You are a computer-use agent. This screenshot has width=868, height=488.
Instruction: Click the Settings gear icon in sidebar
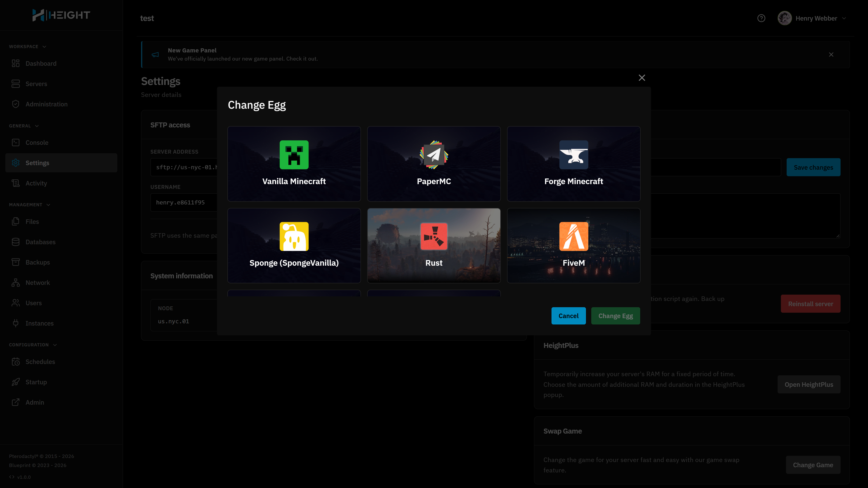(x=16, y=163)
